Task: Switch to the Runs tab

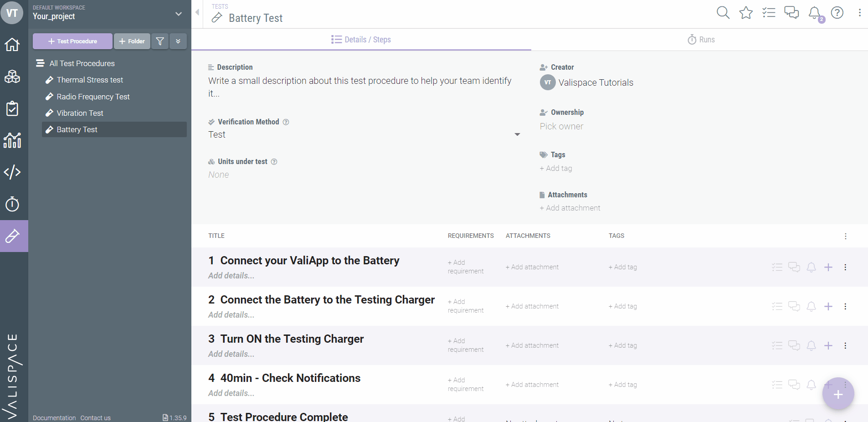Action: [701, 40]
